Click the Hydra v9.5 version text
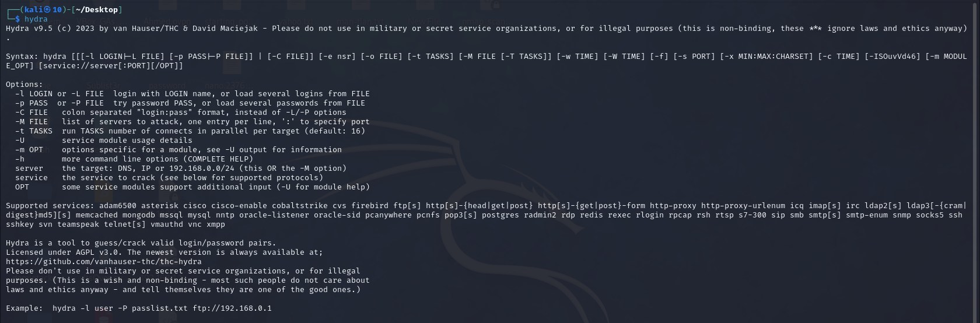 [29, 29]
